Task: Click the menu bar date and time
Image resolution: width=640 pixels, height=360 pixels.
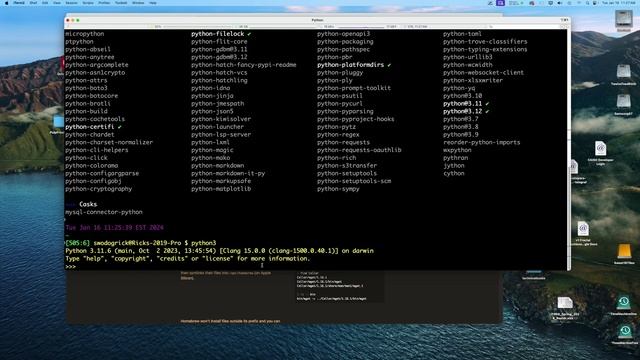Action: point(619,3)
